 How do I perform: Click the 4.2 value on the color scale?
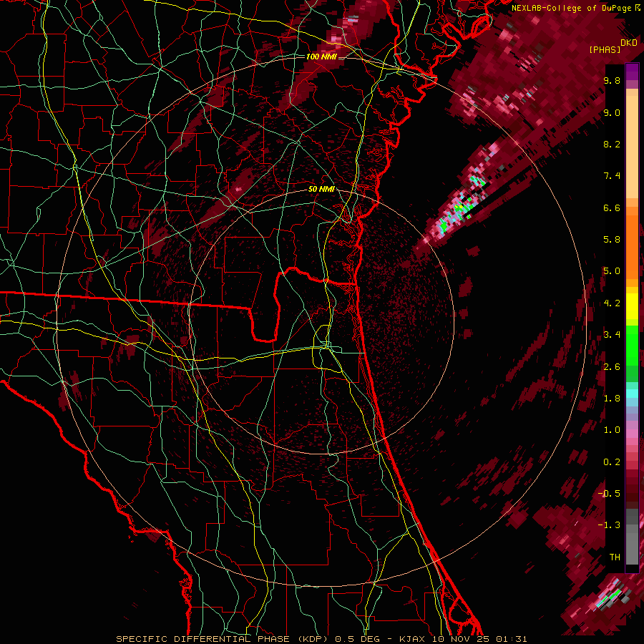tap(612, 303)
